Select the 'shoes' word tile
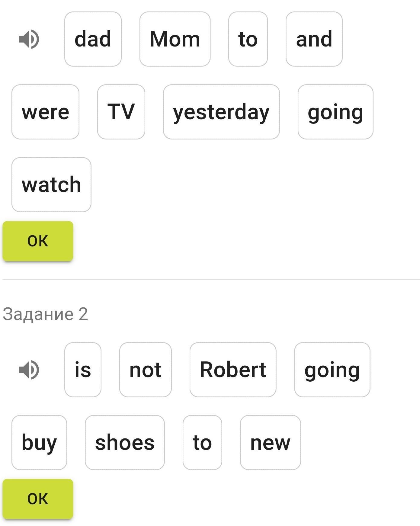Screen dimensions: 420x526 (x=125, y=442)
